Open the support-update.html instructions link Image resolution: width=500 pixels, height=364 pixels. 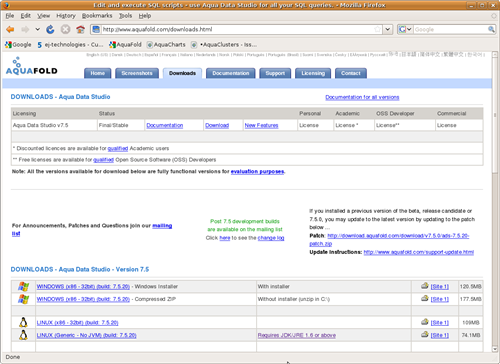(x=419, y=252)
